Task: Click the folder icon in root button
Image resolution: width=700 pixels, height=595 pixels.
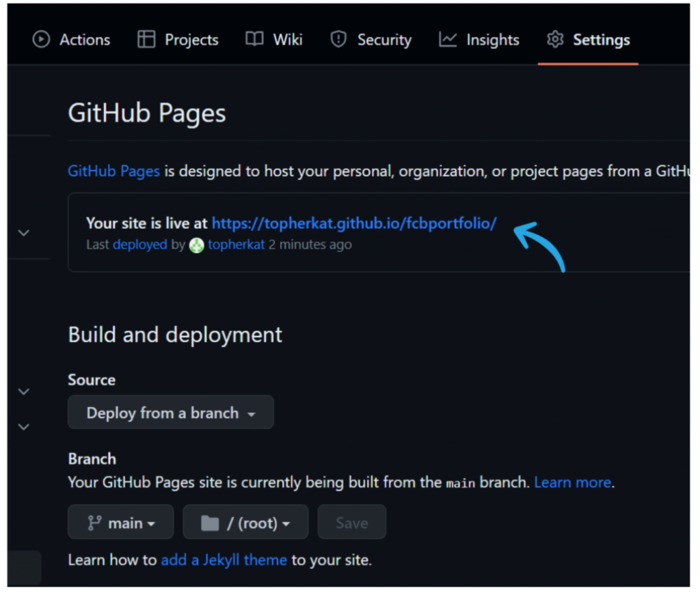Action: pyautogui.click(x=210, y=523)
